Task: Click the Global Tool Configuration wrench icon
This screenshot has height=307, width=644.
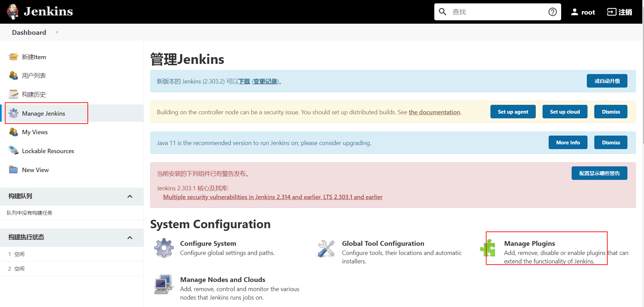Action: (x=326, y=249)
